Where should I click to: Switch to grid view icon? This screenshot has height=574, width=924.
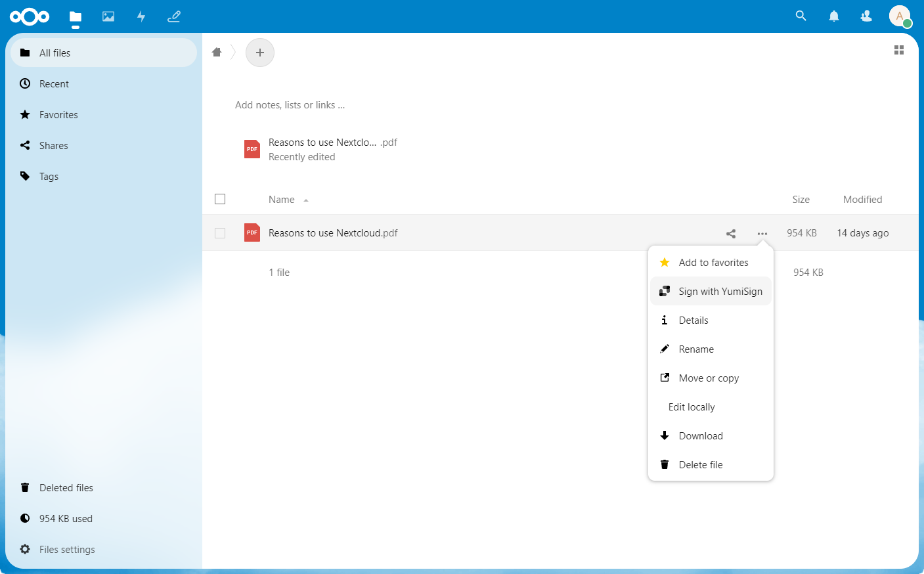tap(899, 50)
